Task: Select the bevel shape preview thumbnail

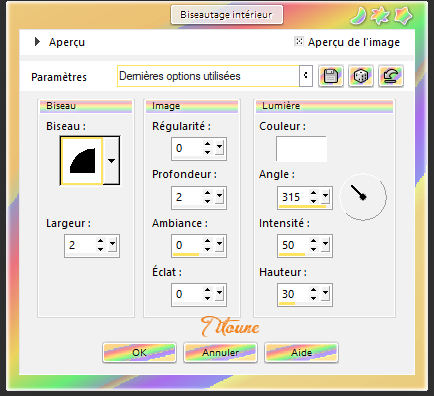Action: coord(82,161)
